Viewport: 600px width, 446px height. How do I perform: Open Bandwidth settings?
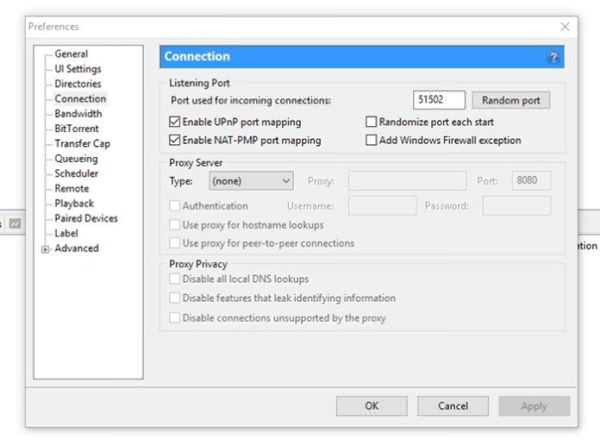pos(78,114)
